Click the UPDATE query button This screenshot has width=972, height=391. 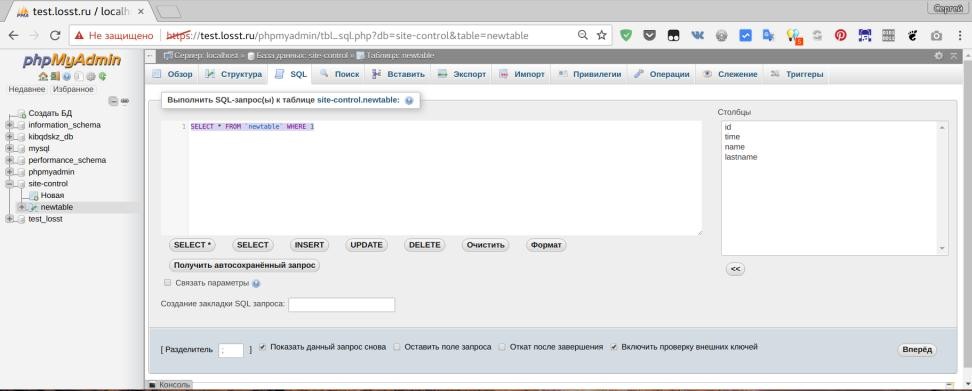click(x=366, y=245)
